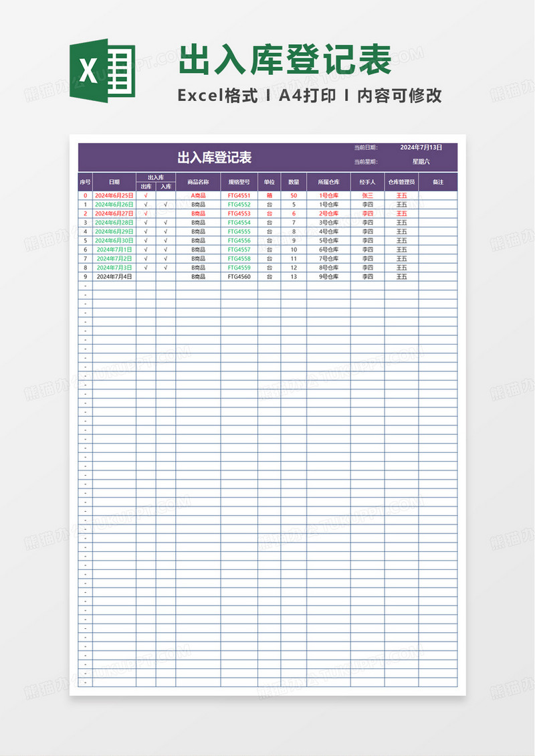Screen dimensions: 535x756
Task: Click the model cell FTG4560
Action: [x=239, y=277]
